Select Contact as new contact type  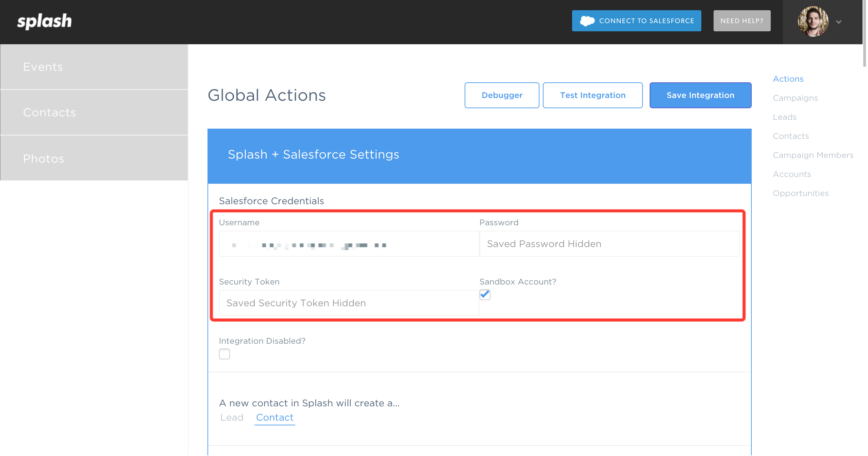[274, 418]
